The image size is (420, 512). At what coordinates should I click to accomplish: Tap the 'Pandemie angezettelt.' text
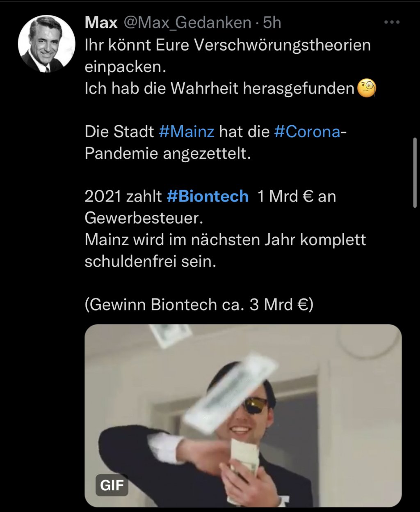[167, 154]
